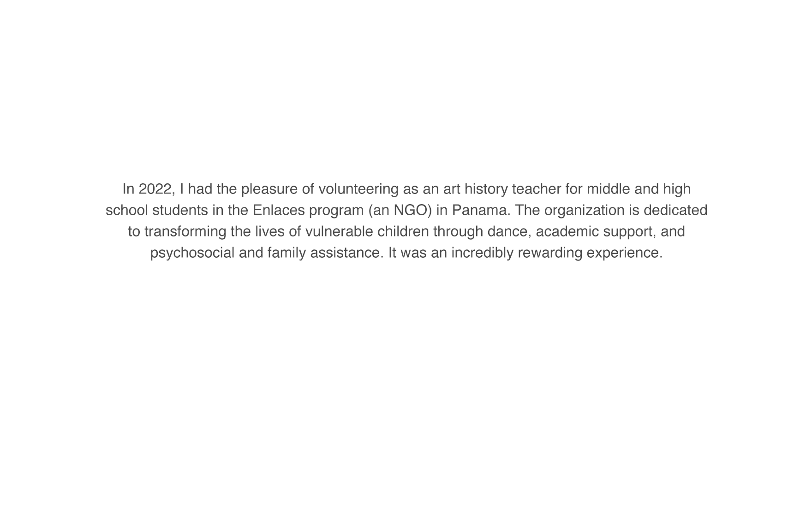Click the phrase "art history"
812x508 pixels.
[x=475, y=189]
